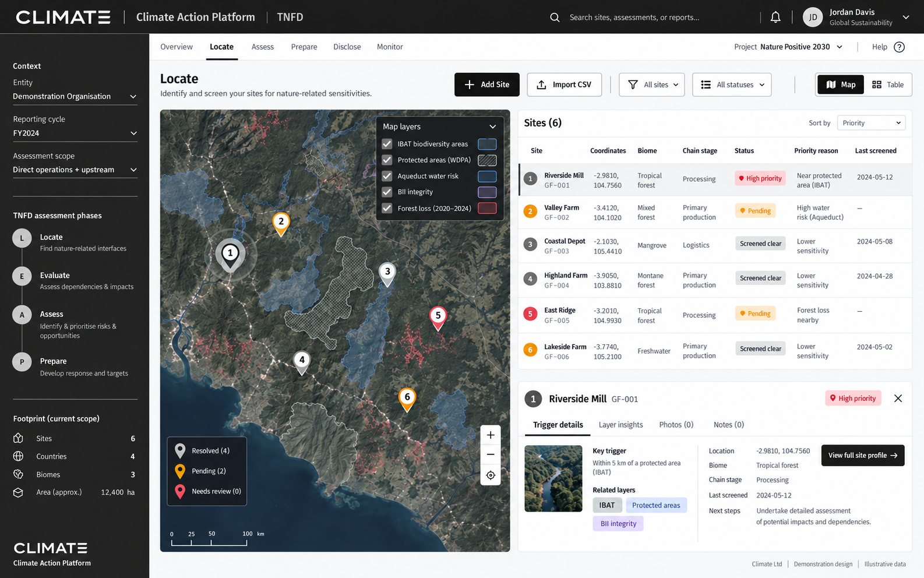Screen dimensions: 924x578
Task: Go to the Monitor tab
Action: pyautogui.click(x=390, y=47)
